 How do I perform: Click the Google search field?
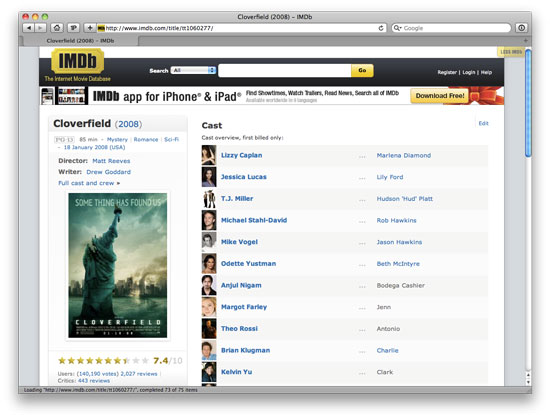tap(451, 28)
